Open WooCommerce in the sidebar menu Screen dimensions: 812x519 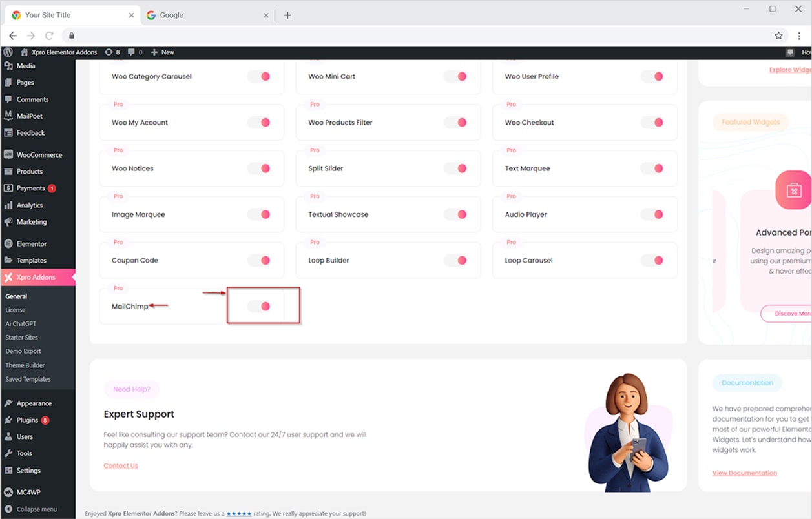39,155
